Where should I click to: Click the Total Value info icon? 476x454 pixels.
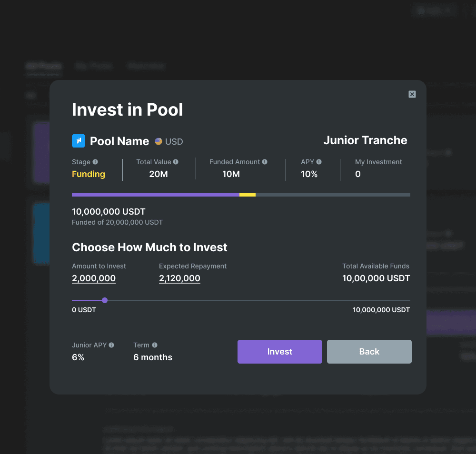(x=176, y=162)
